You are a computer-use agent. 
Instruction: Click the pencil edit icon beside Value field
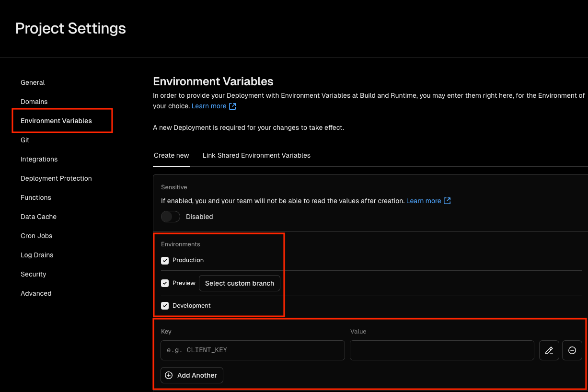(549, 350)
